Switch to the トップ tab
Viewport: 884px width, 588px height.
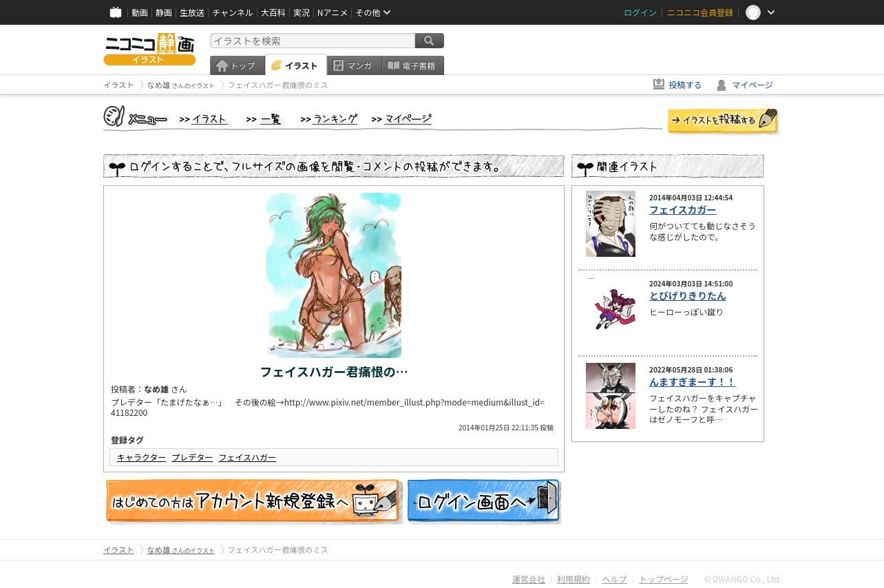pos(237,65)
